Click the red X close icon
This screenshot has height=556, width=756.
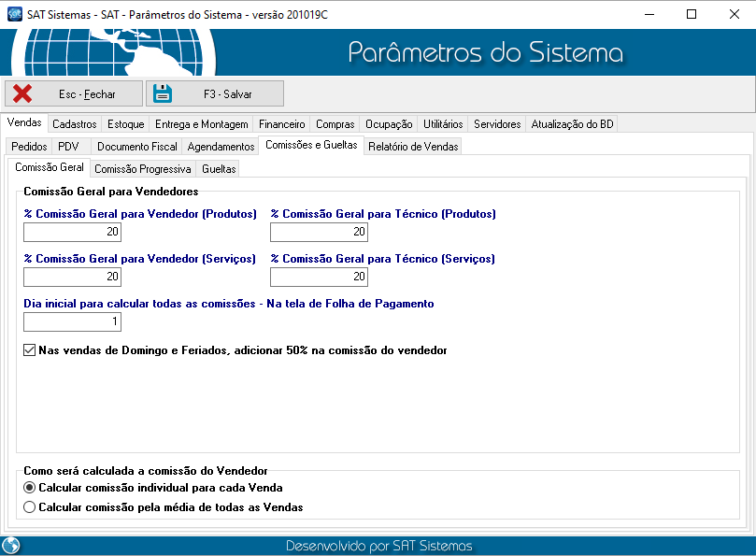click(x=22, y=93)
